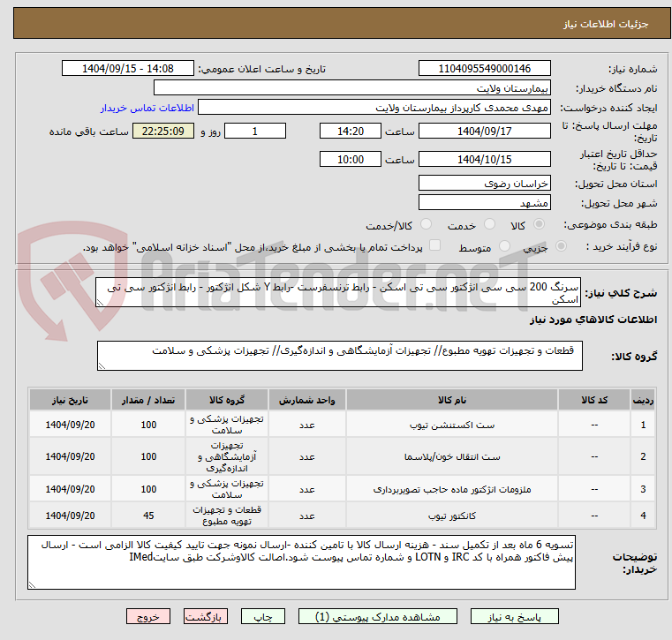Click the تعداد / مقدار column header
Viewport: 672px width, 640px height.
coord(148,400)
